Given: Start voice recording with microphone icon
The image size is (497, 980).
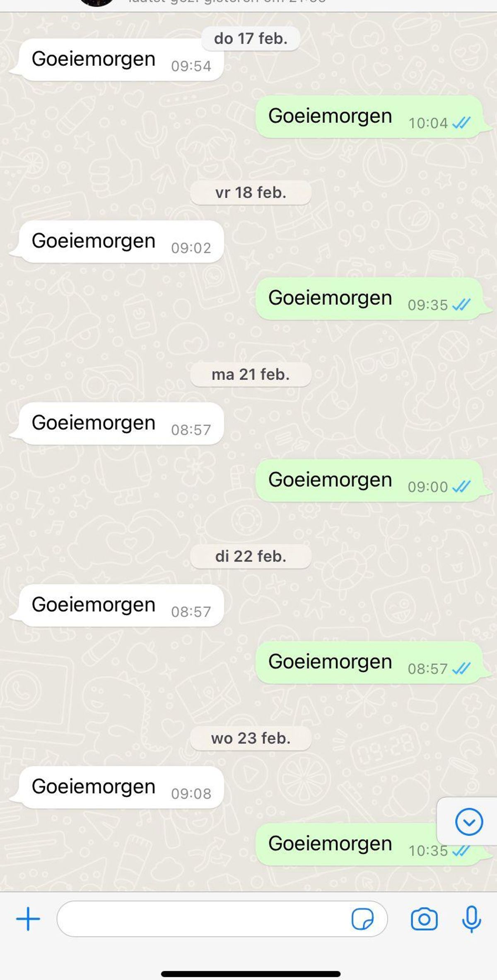Looking at the screenshot, I should 471,919.
